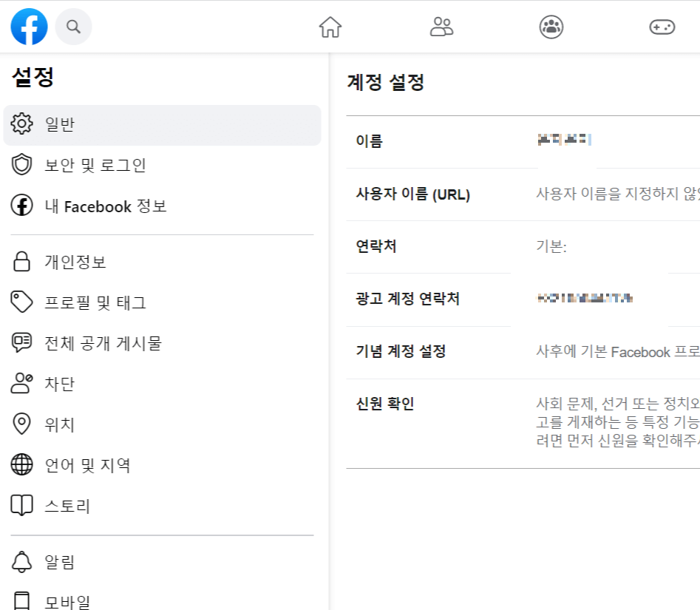Image resolution: width=700 pixels, height=610 pixels.
Task: Select the location pin icon for 위치
Action: coord(21,424)
